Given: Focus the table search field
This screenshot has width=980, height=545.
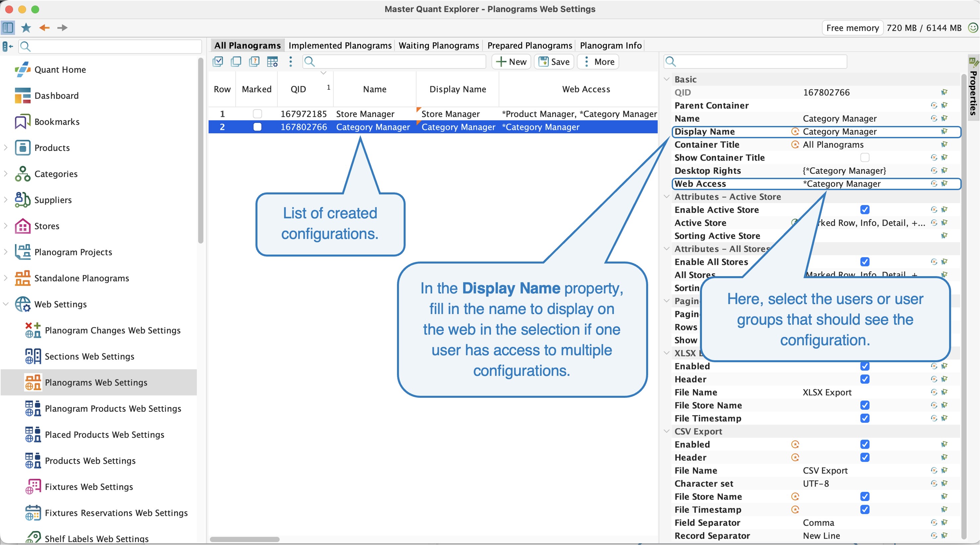Looking at the screenshot, I should coord(394,62).
